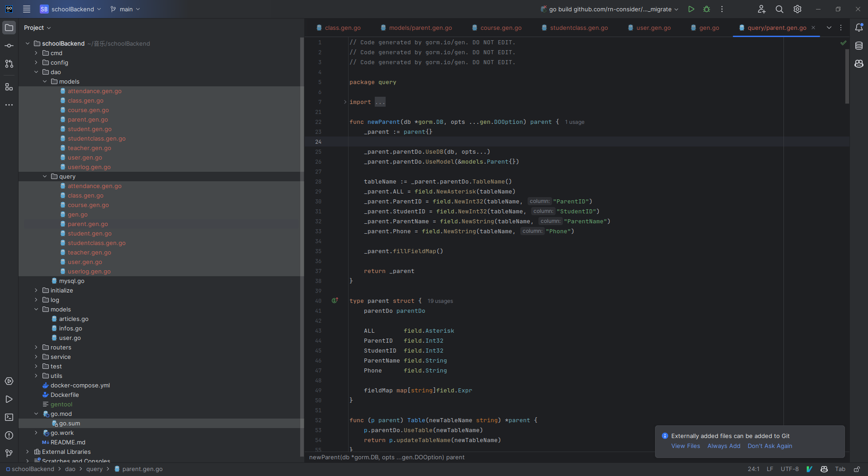Open Search Everywhere magnifier
This screenshot has width=868, height=476.
(x=779, y=9)
